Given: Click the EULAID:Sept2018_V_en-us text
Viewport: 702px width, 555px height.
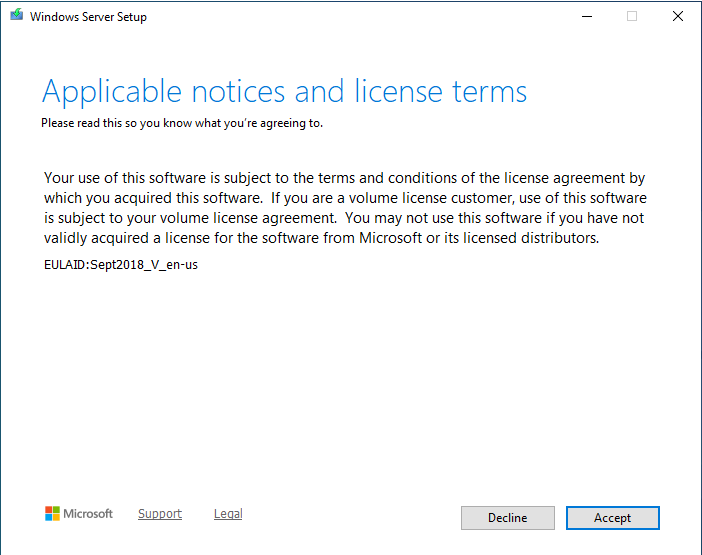Looking at the screenshot, I should [121, 265].
